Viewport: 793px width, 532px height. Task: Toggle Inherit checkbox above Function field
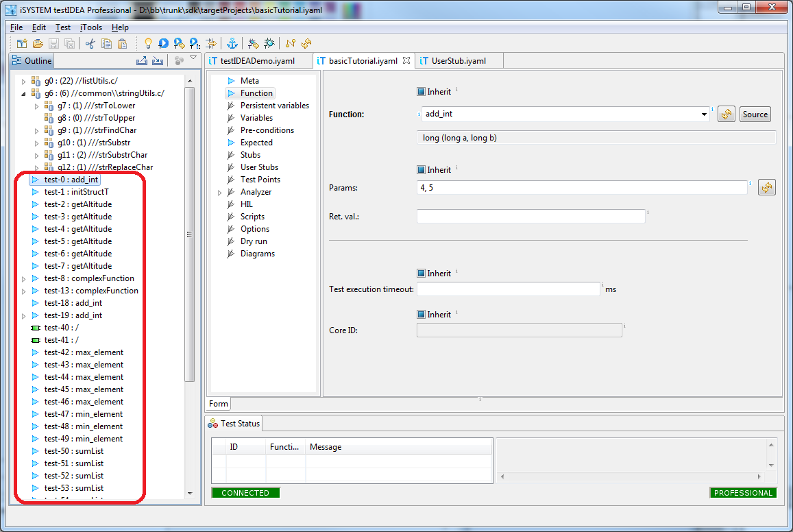tap(421, 92)
